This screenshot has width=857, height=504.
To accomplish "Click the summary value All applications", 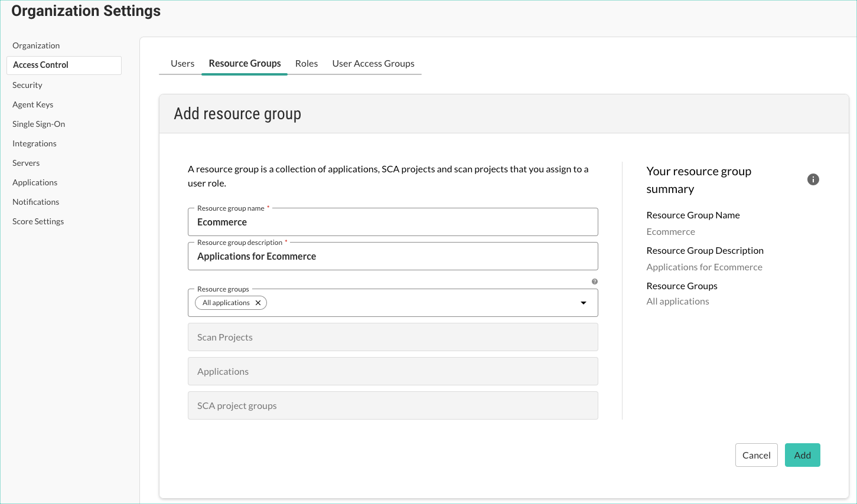I will [x=677, y=302].
